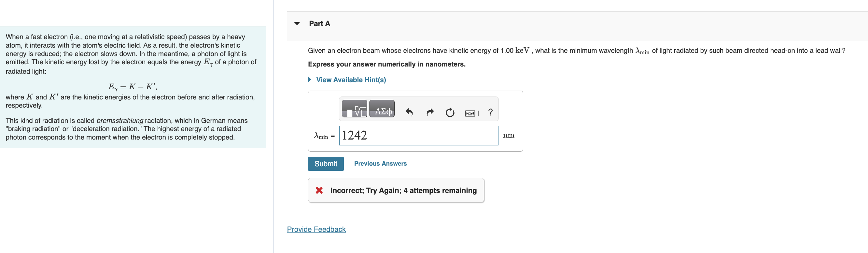The image size is (868, 253).
Task: Click the nm unit label beside the answer box
Action: (509, 135)
